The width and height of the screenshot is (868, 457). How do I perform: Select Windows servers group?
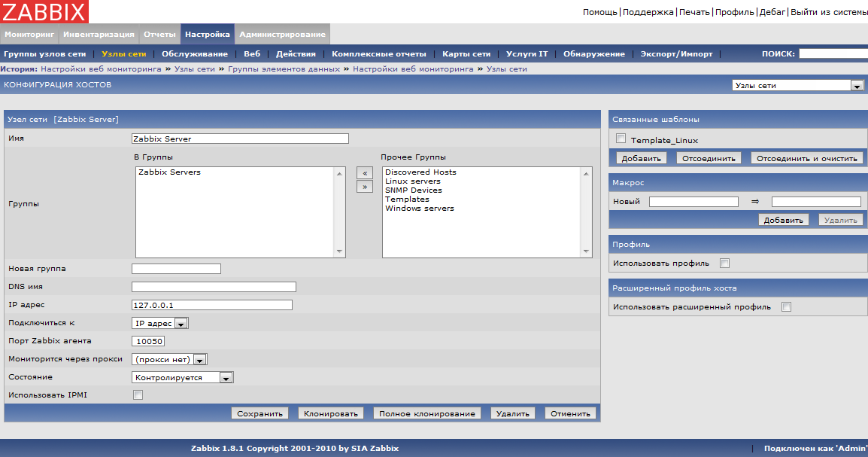click(420, 209)
